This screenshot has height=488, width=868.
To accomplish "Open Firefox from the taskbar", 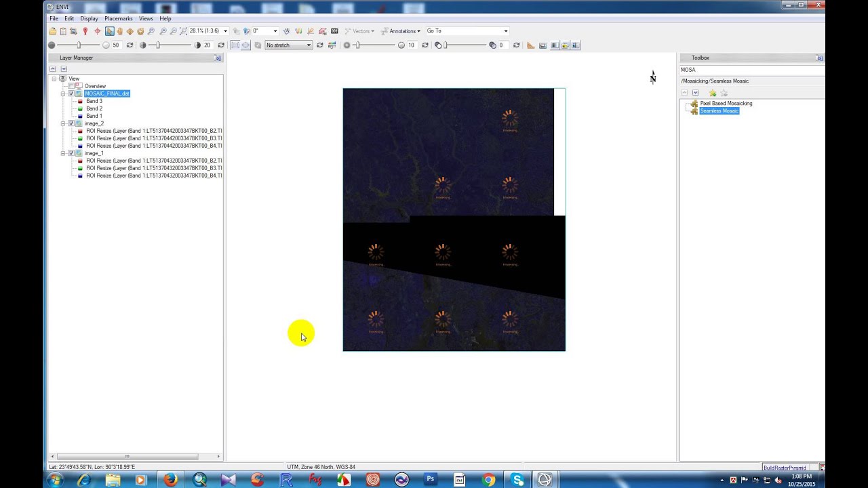I will click(170, 480).
